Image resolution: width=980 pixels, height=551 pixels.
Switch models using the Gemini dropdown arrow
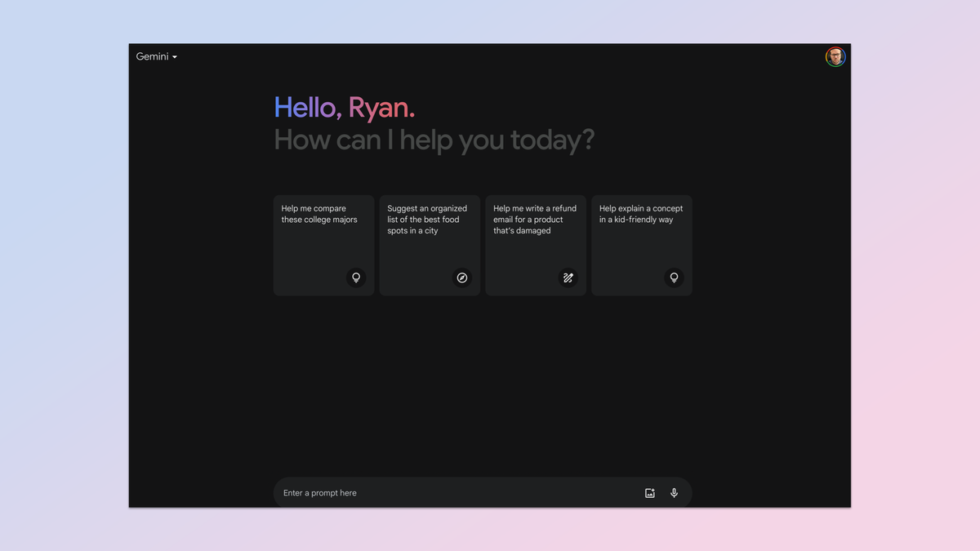(176, 56)
